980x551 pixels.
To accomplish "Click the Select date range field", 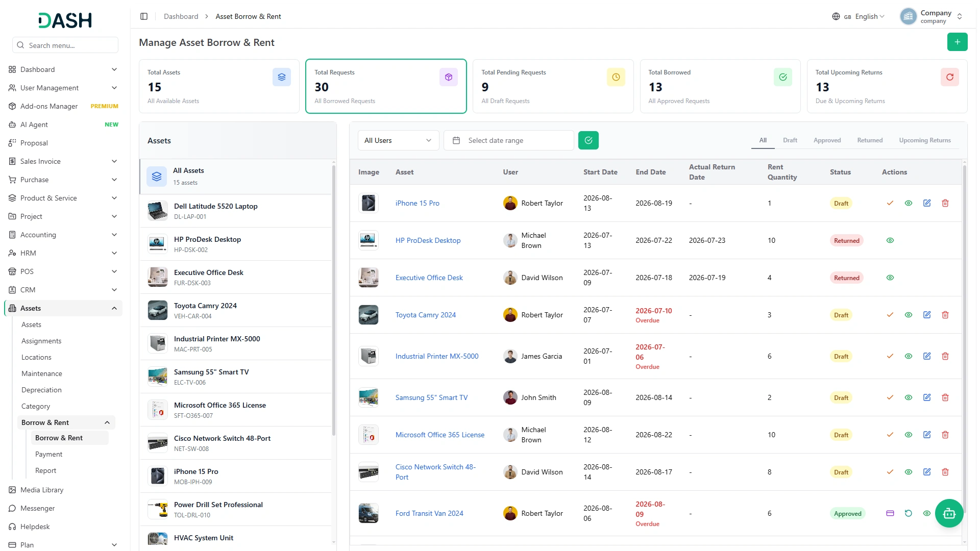I will coord(508,140).
